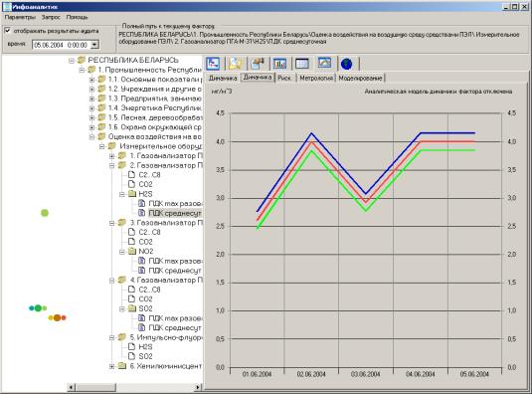
Task: Open the table grid view icon
Action: (x=301, y=63)
